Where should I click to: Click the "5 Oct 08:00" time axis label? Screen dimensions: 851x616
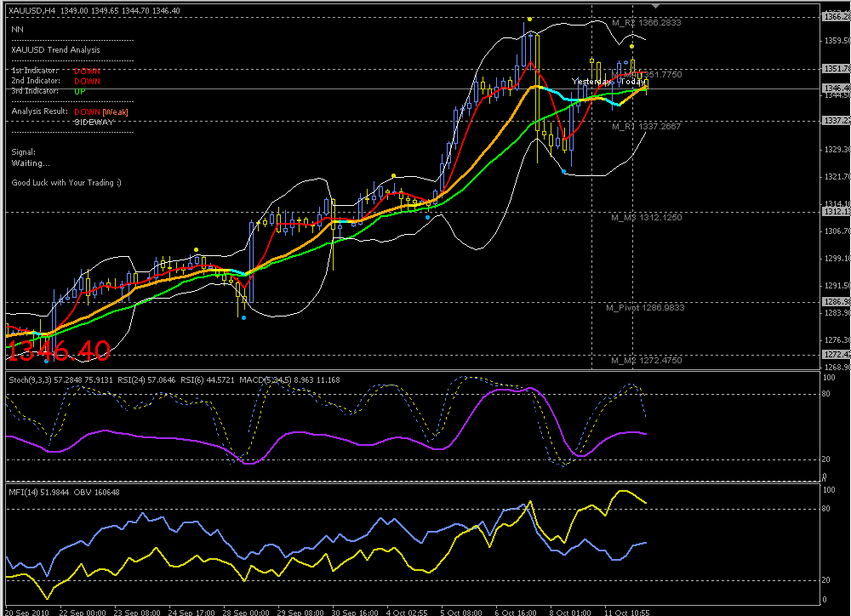click(x=461, y=613)
